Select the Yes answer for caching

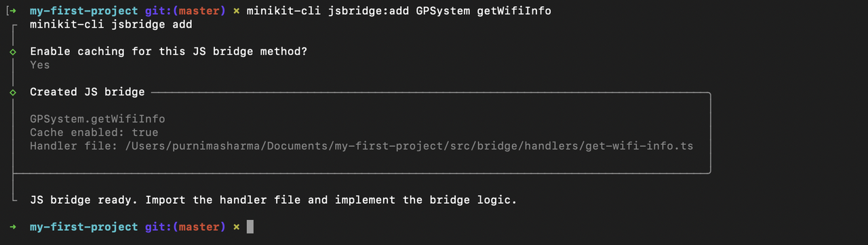coord(40,65)
